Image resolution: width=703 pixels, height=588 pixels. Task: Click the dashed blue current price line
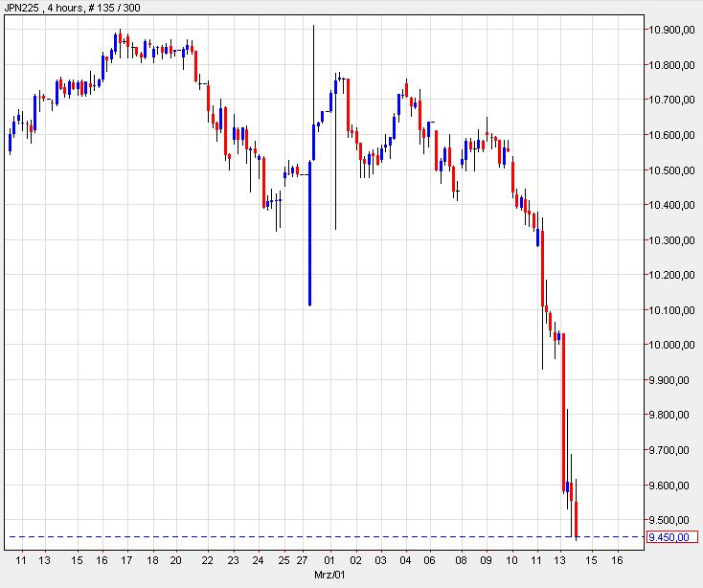(x=325, y=536)
